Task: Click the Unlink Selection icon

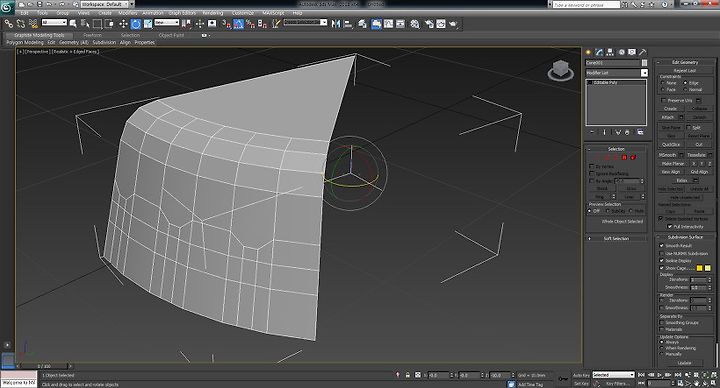Action: [x=21, y=23]
